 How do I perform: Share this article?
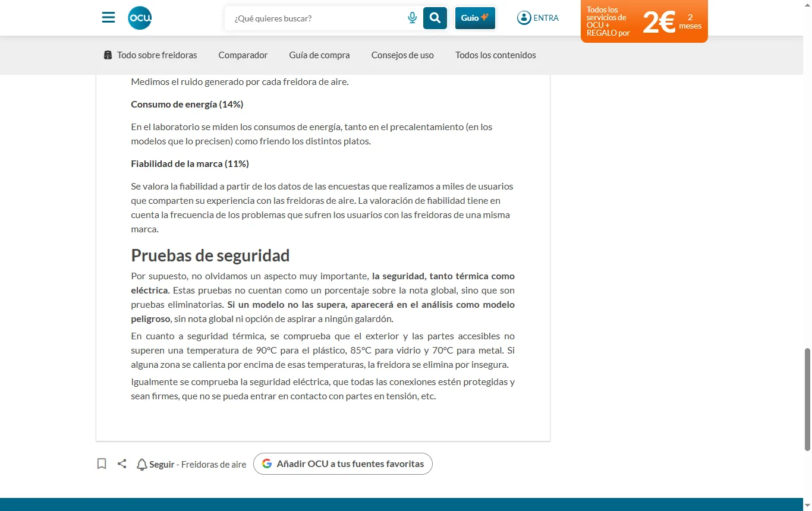(122, 463)
